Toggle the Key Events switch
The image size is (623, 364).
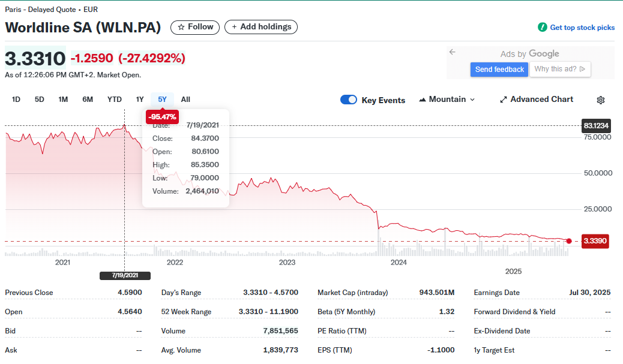coord(349,100)
